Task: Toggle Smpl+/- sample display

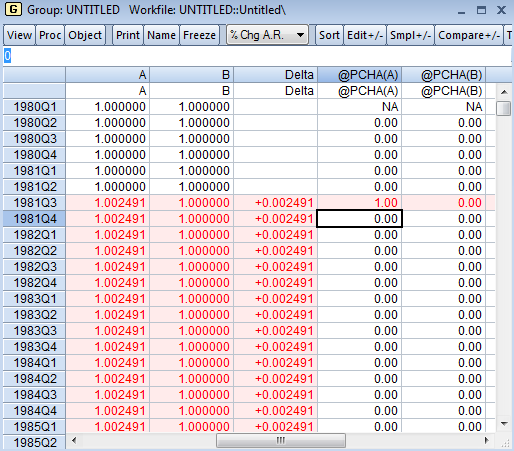Action: click(x=411, y=35)
